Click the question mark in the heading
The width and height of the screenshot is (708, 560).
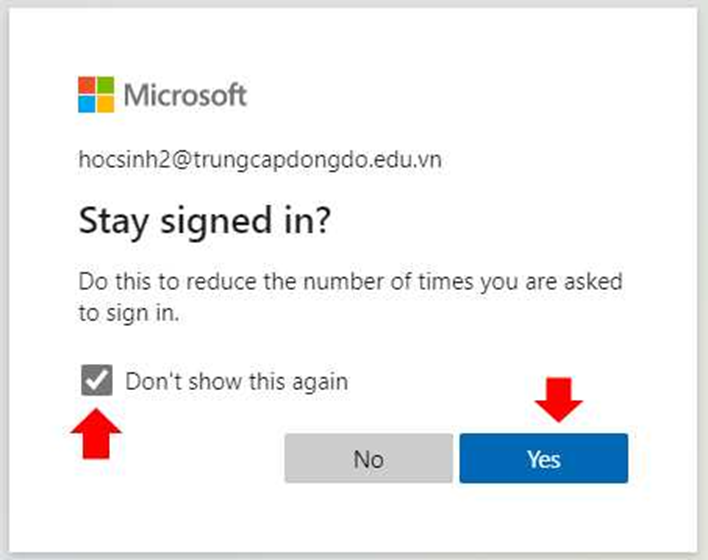(323, 220)
